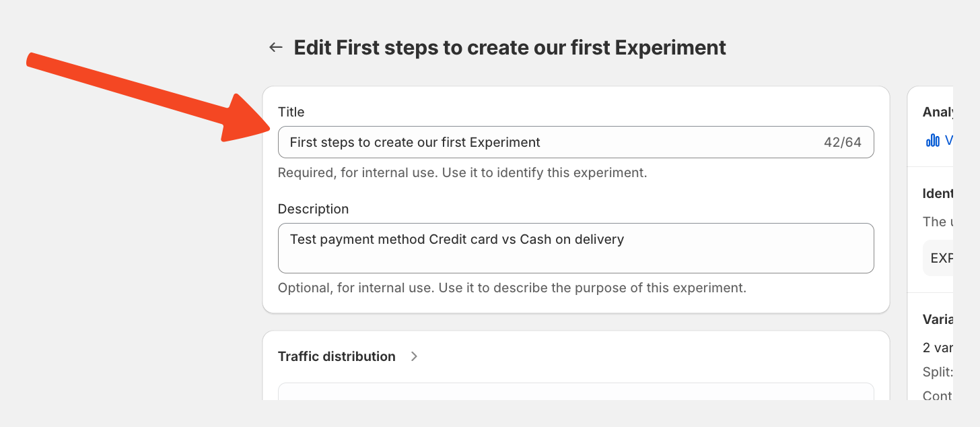Click the 42/64 character counter
The width and height of the screenshot is (980, 427).
click(x=842, y=142)
